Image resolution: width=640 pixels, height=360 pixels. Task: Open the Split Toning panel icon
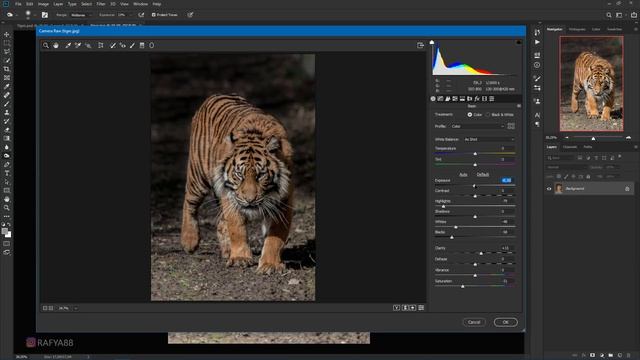462,99
